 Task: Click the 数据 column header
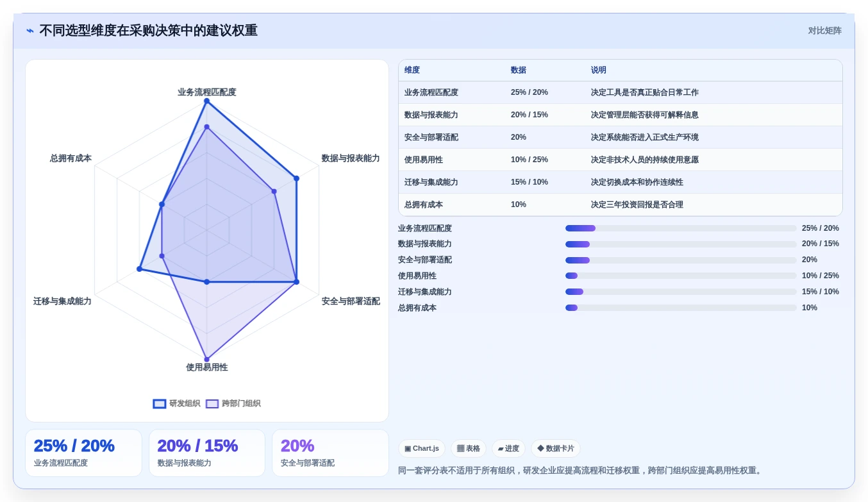click(x=519, y=71)
